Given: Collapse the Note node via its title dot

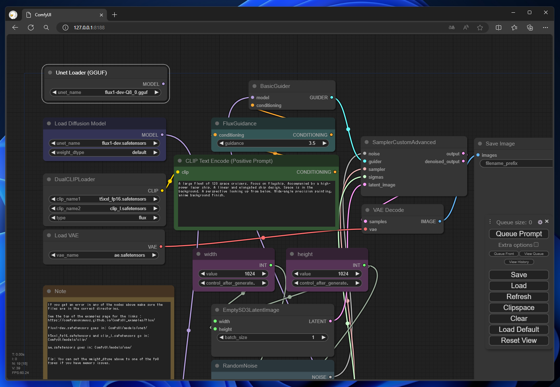Looking at the screenshot, I should [x=49, y=291].
